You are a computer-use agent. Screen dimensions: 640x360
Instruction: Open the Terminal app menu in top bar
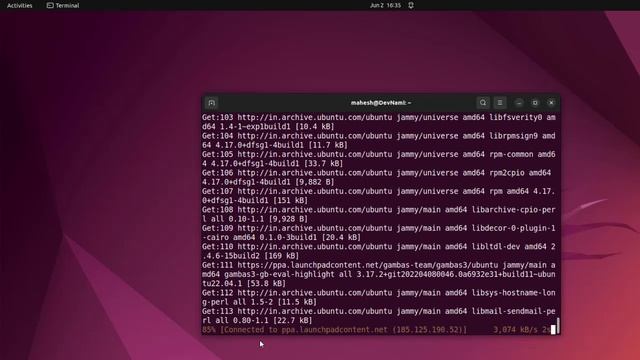point(63,5)
